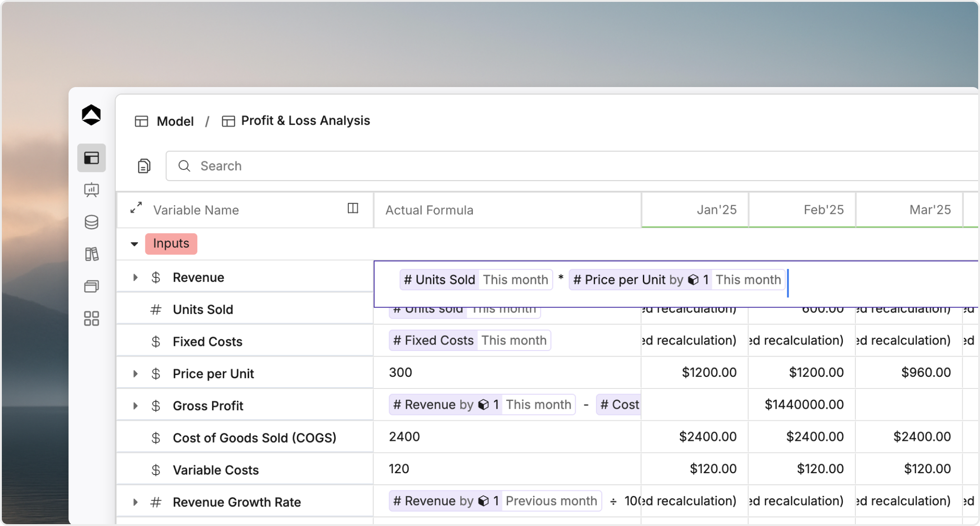Click the Fixed Costs formula chip
The height and width of the screenshot is (526, 980).
470,340
